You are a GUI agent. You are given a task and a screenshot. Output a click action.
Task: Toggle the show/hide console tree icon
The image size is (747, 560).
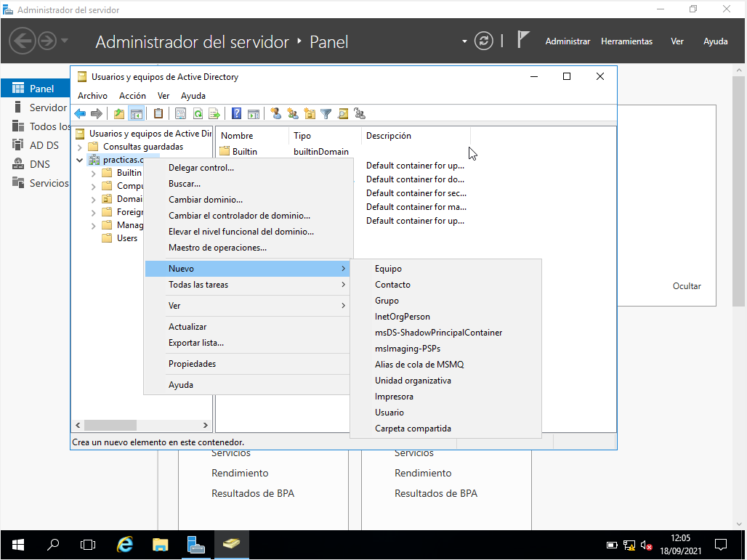[x=136, y=113]
